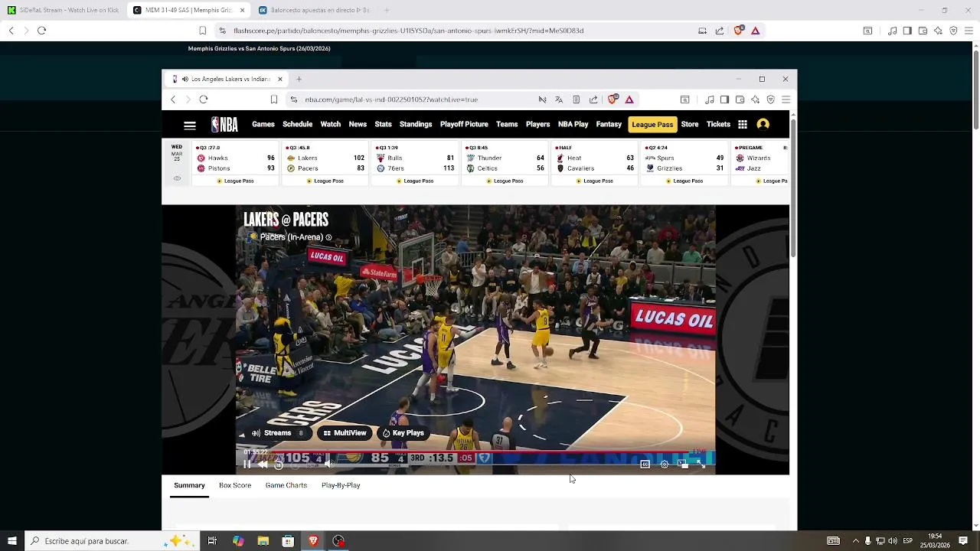
Task: Open video player settings gear
Action: (664, 465)
